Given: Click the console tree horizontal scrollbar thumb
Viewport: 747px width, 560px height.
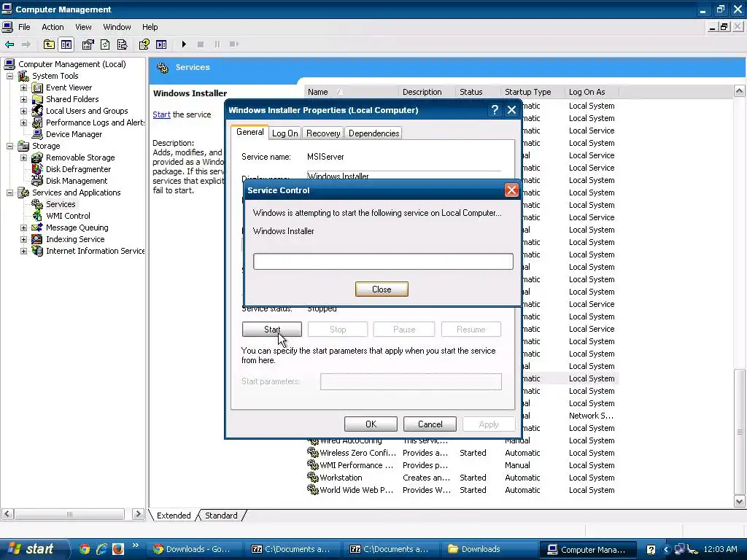Looking at the screenshot, I should (x=69, y=514).
